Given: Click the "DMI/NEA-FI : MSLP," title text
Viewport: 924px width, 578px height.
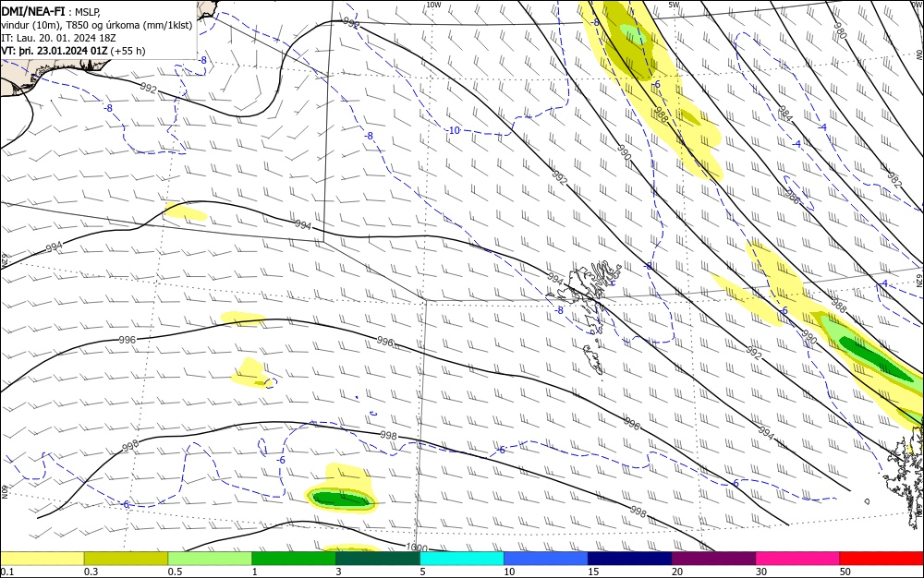Looking at the screenshot, I should (x=51, y=12).
